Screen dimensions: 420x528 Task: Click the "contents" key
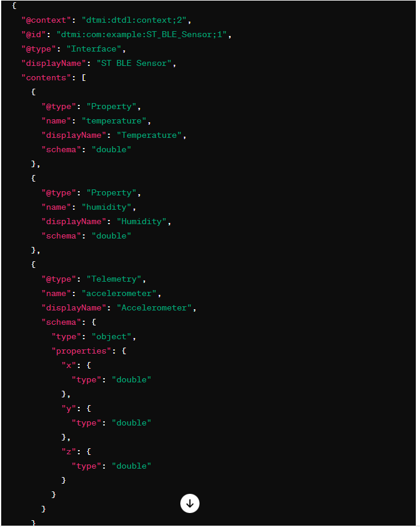(x=46, y=78)
